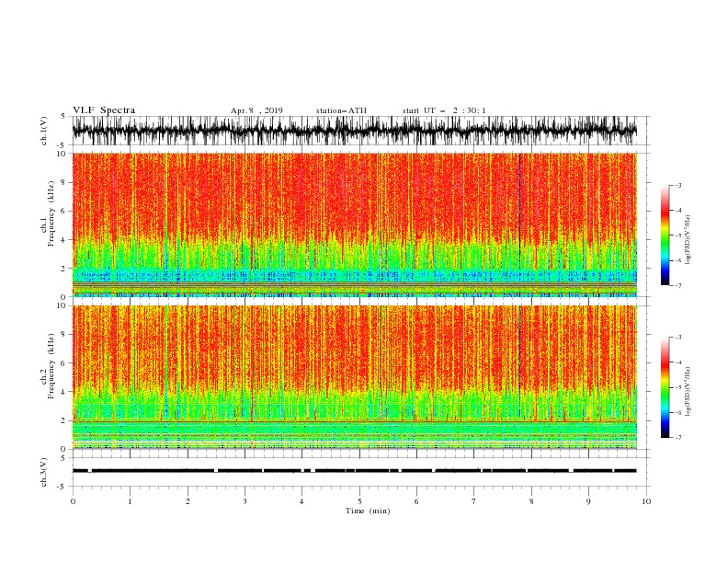Select the "start UT = 2:30:1" text
This screenshot has height=563, width=728.
tap(444, 110)
